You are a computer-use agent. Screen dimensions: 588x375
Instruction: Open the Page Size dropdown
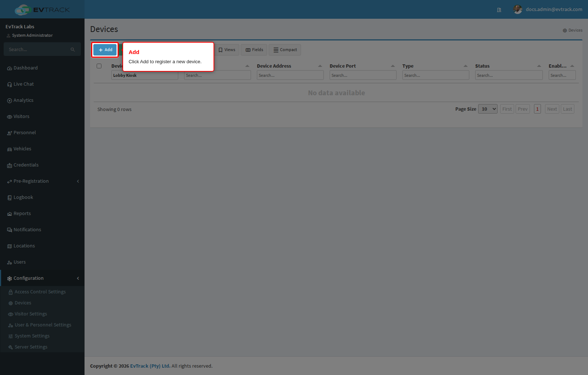pyautogui.click(x=488, y=109)
